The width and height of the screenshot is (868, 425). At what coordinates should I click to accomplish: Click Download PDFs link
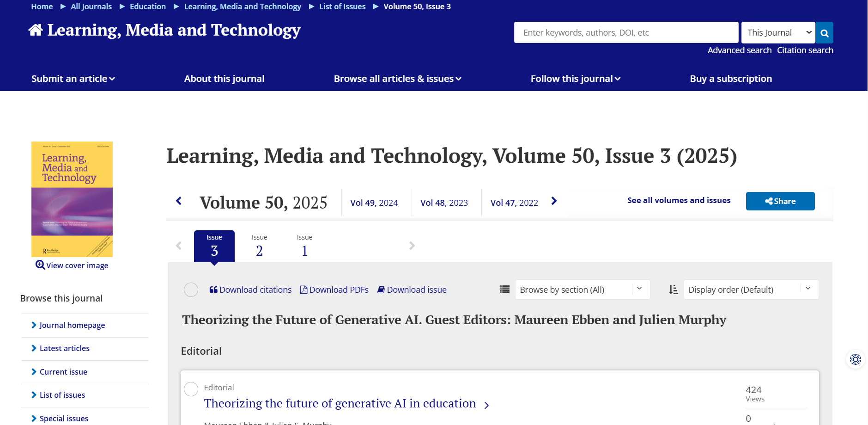334,289
